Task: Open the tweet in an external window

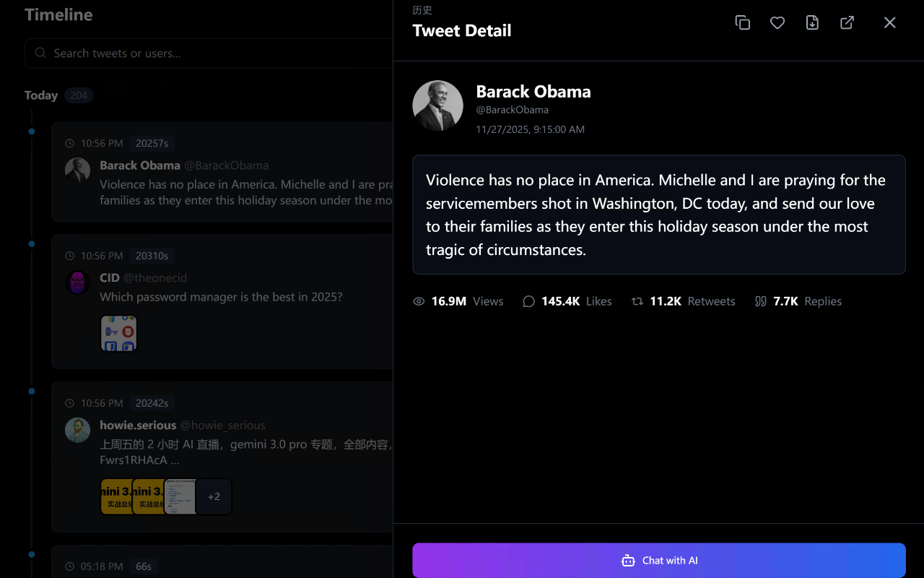Action: tap(847, 22)
